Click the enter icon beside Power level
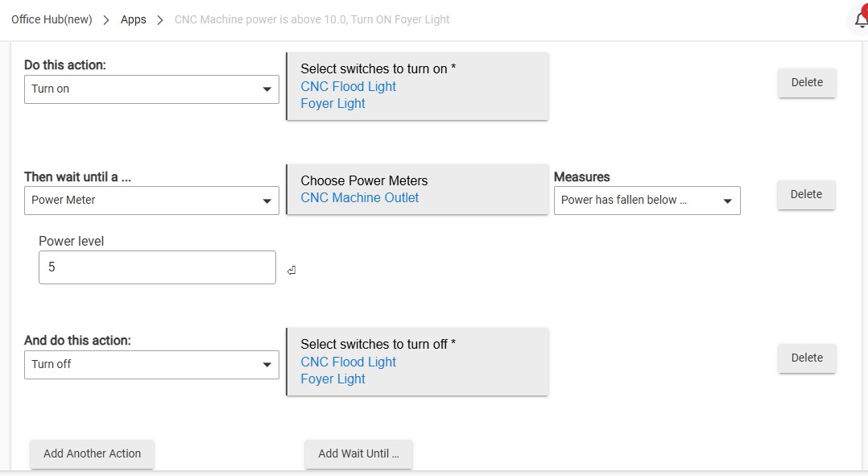Screen dimensions: 868x476 [291, 271]
